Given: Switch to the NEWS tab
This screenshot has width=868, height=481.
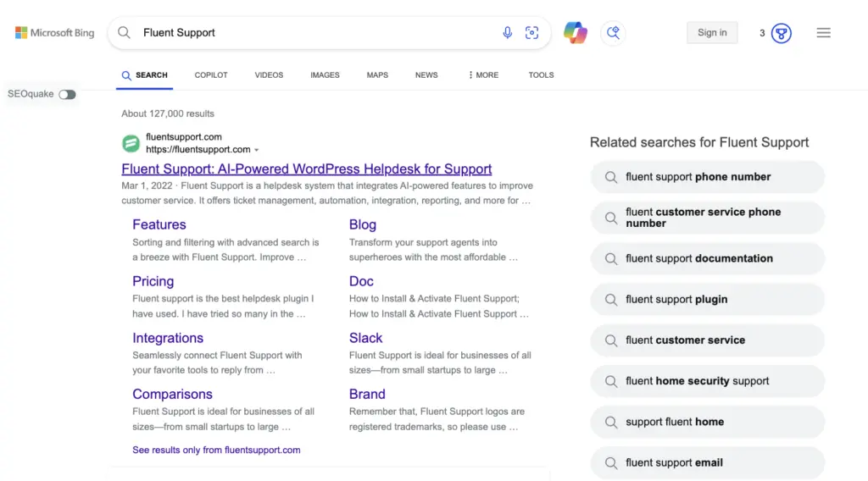Looking at the screenshot, I should click(x=426, y=75).
